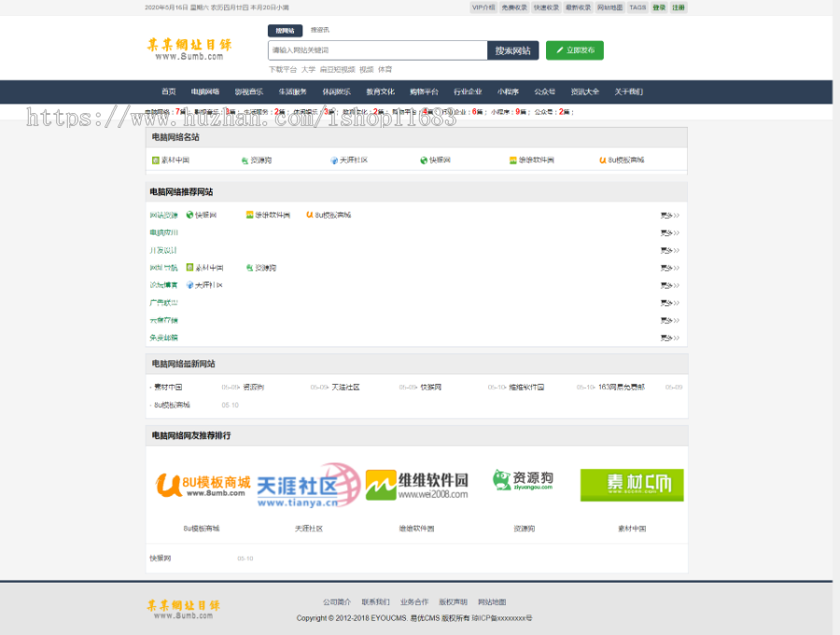This screenshot has height=635, width=840.
Task: Click the 素材中国 icon in 网址导航 row
Action: click(x=189, y=265)
